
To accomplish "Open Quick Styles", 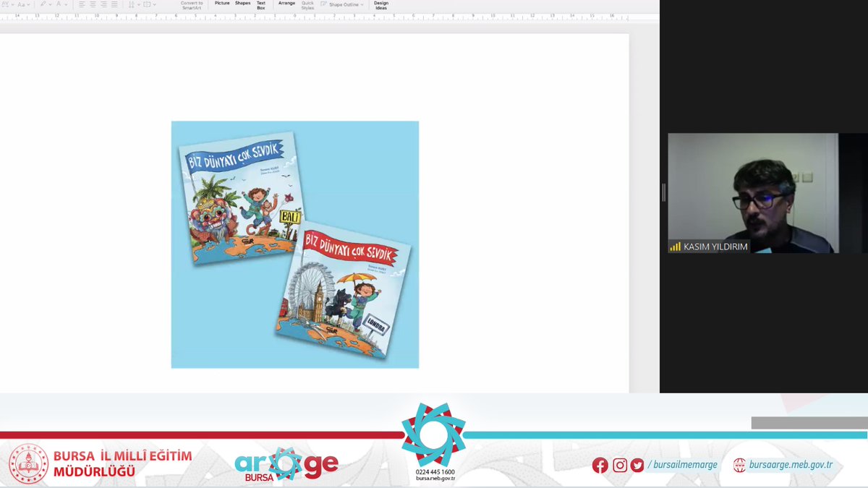I will point(308,5).
